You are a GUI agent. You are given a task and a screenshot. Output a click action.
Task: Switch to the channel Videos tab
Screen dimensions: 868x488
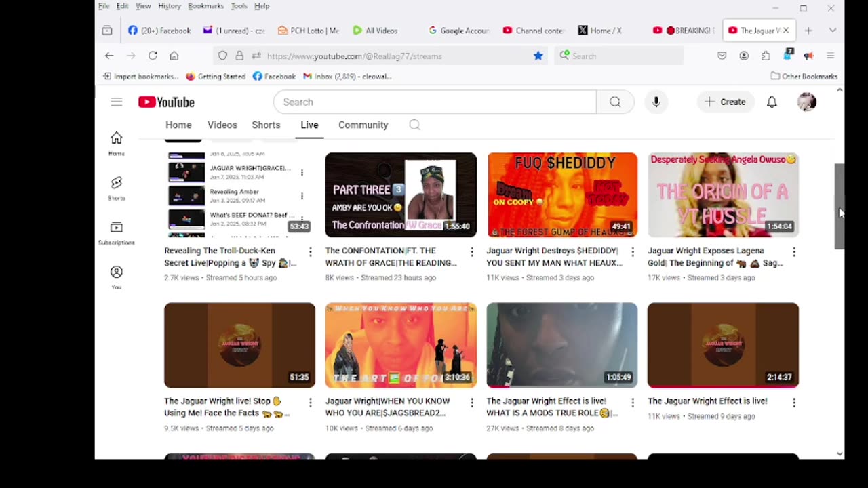(x=222, y=125)
